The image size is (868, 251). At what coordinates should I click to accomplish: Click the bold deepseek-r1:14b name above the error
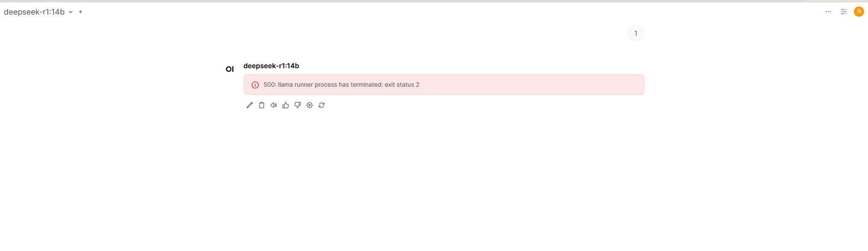(x=271, y=66)
